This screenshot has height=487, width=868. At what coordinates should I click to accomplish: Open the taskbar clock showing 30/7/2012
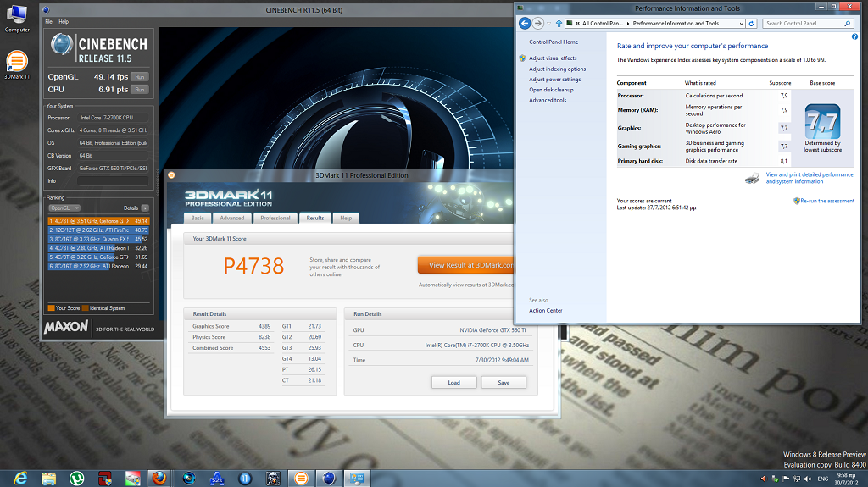(847, 479)
